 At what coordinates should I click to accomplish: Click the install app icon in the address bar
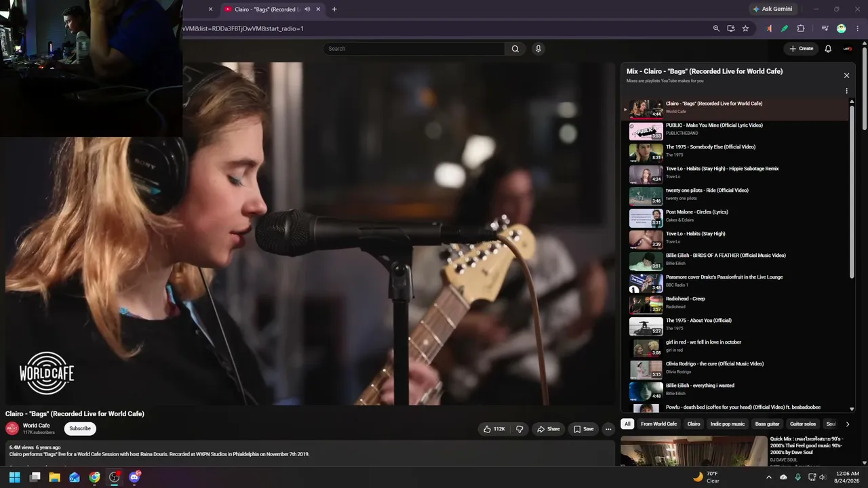coord(731,28)
